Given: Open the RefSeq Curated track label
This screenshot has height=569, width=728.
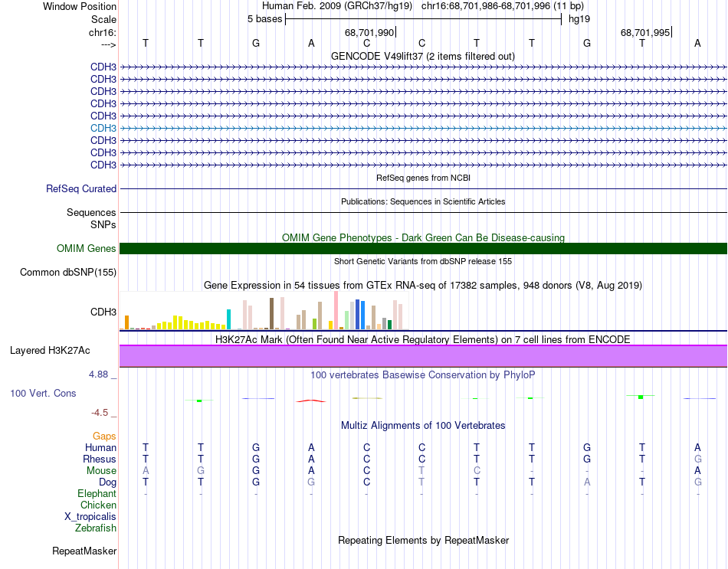Looking at the screenshot, I should point(81,189).
